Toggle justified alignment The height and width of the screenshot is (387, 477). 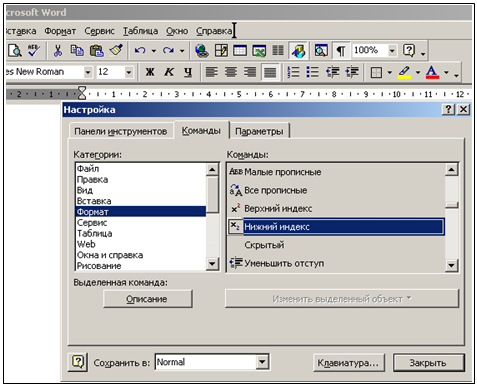(270, 72)
